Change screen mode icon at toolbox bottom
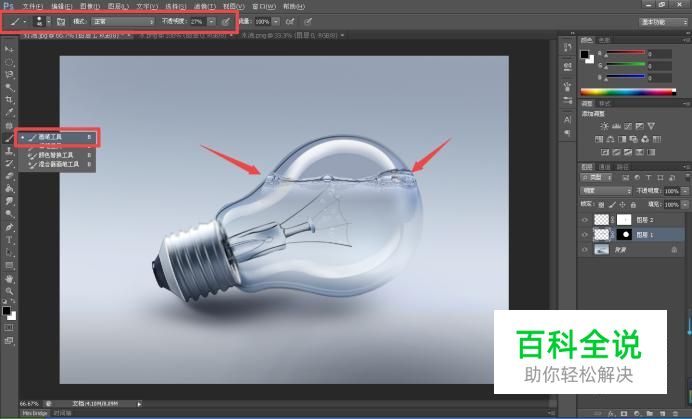Screen dimensions: 692x419 (x=9, y=341)
